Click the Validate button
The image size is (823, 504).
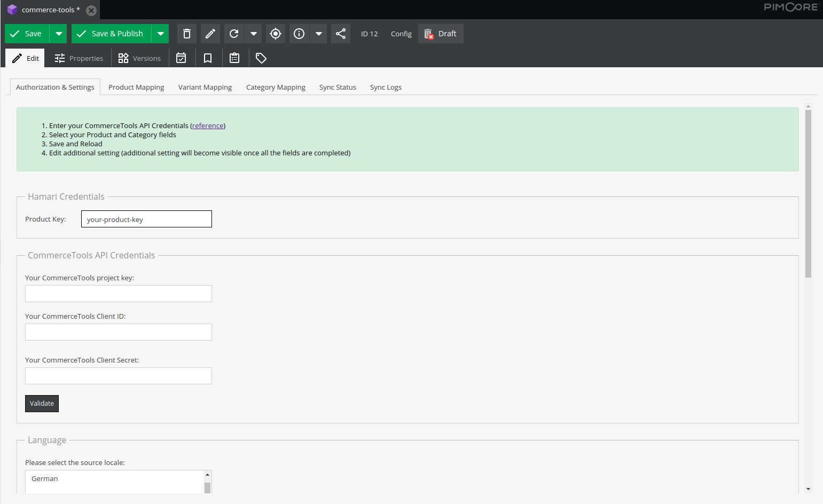tap(42, 404)
